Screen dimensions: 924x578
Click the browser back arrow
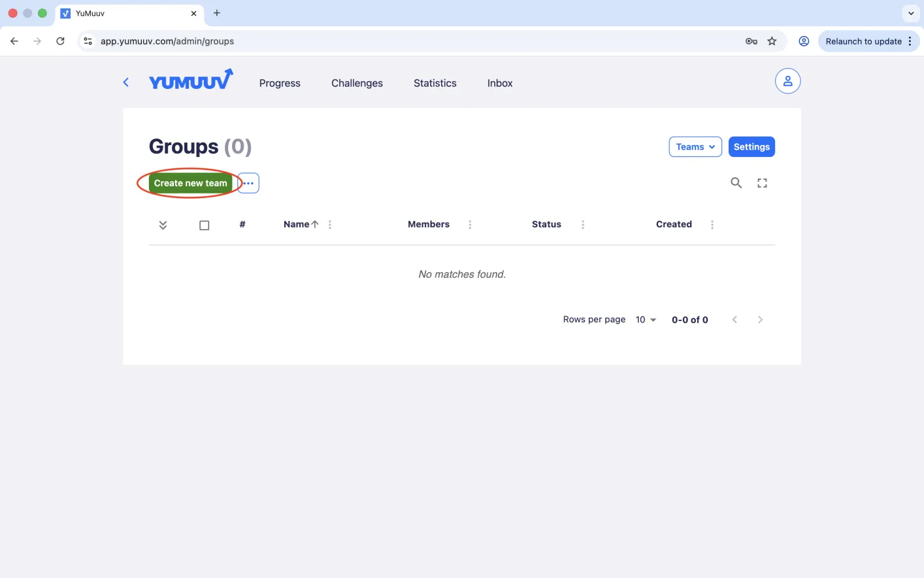(14, 41)
